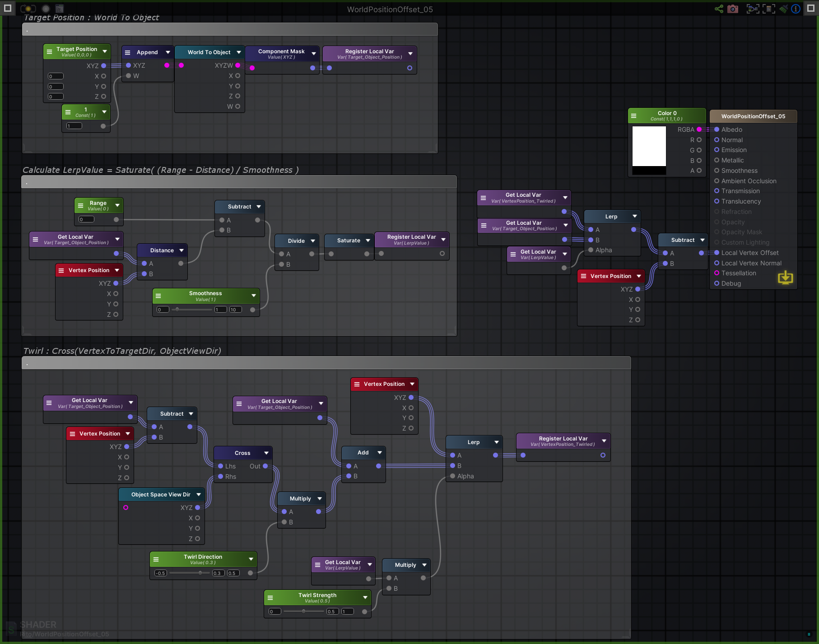Toggle the Debug output port
The width and height of the screenshot is (819, 644).
click(717, 283)
